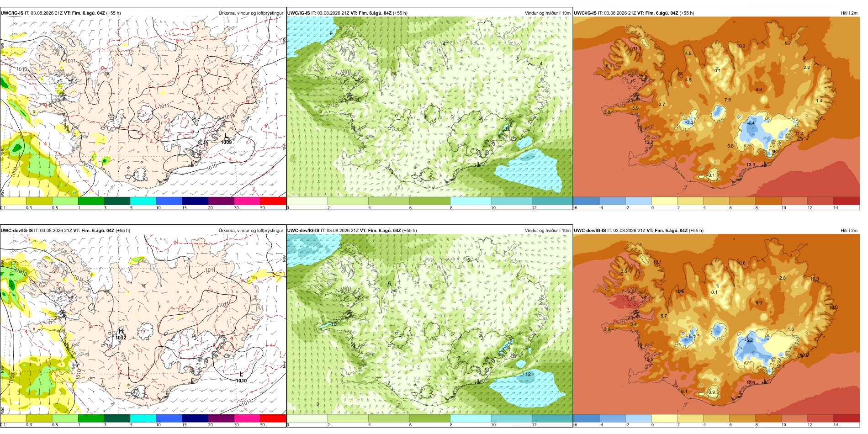Click the L 1010 low-pressure marker
The width and height of the screenshot is (868, 434).
(x=241, y=377)
